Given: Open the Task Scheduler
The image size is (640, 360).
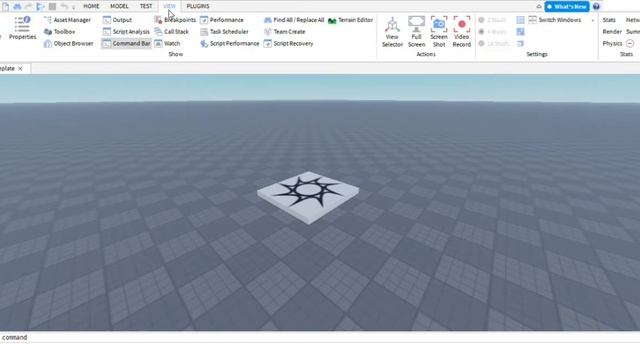Looking at the screenshot, I should pyautogui.click(x=224, y=31).
